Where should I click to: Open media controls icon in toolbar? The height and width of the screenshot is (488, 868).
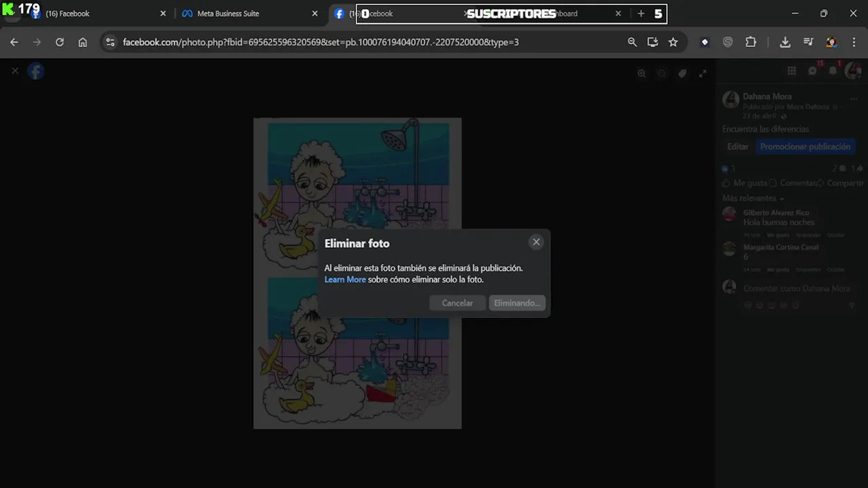tap(808, 42)
